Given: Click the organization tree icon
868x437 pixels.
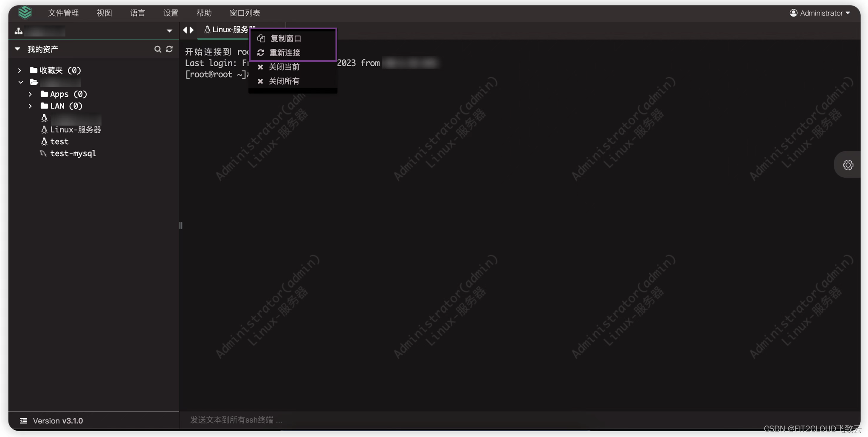Looking at the screenshot, I should [x=19, y=31].
